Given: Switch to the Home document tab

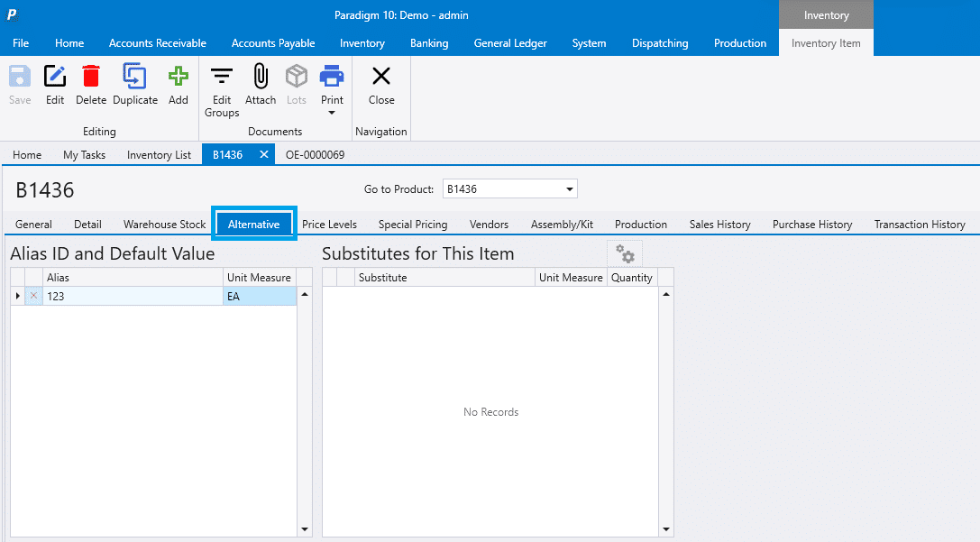Looking at the screenshot, I should tap(27, 155).
